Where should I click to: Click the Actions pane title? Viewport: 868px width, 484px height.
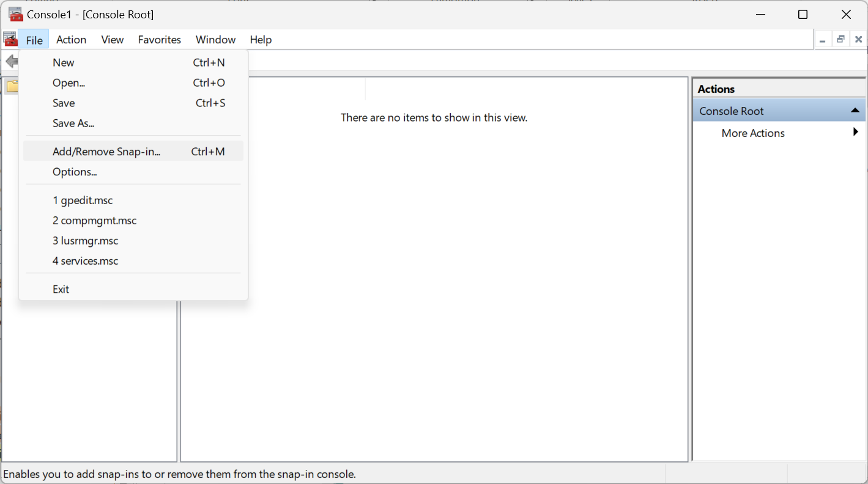point(716,89)
